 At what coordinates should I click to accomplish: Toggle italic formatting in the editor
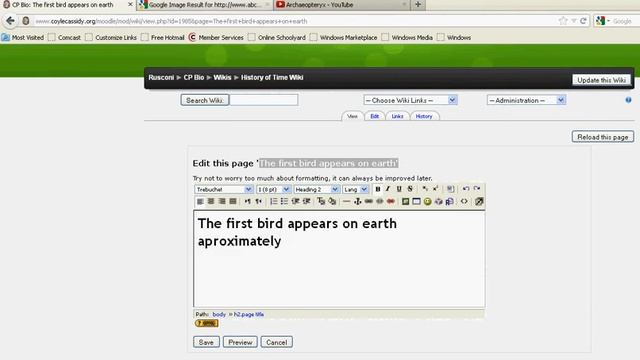(x=388, y=189)
